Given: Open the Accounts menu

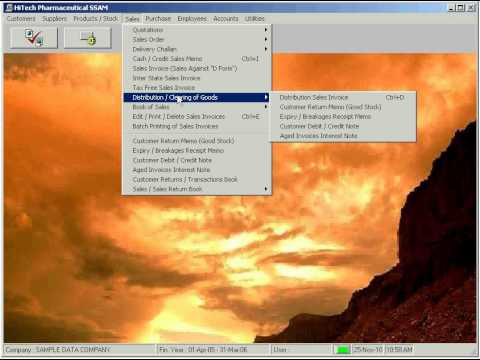Looking at the screenshot, I should [226, 19].
